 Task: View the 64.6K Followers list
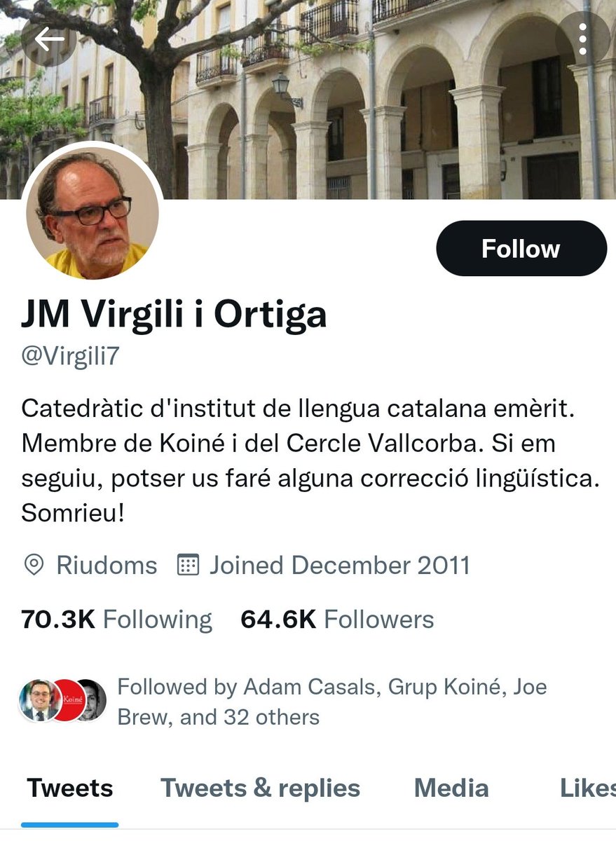[x=337, y=620]
